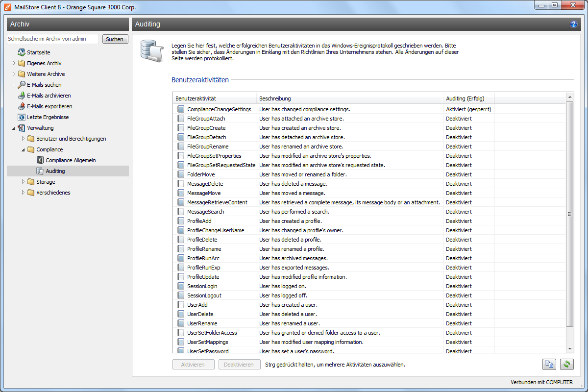This screenshot has height=392, width=588.
Task: Click the Startseite home icon
Action: [22, 52]
